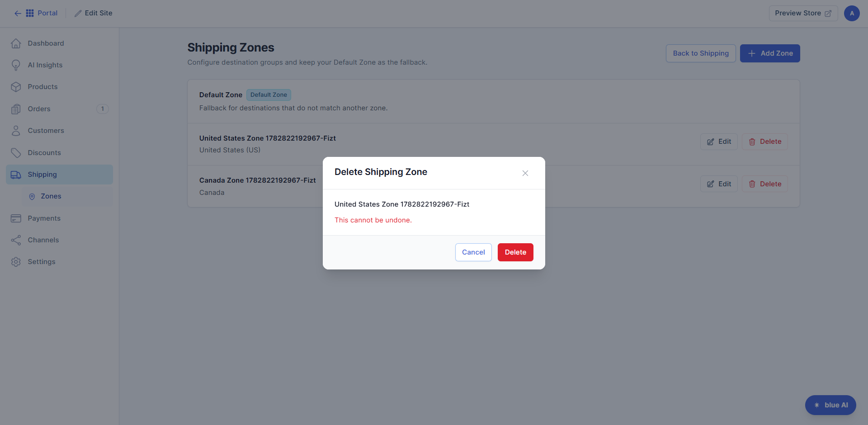Open Dashboard in sidebar
Screen dimensions: 868x425
click(x=59, y=43)
